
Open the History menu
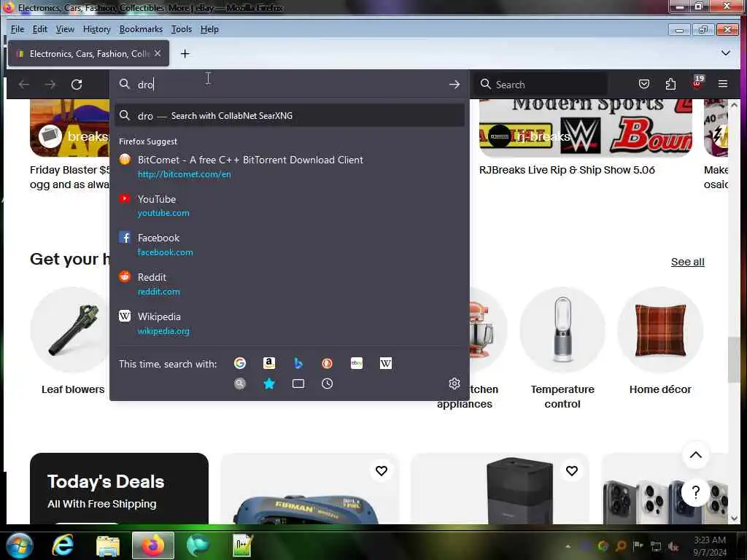coord(97,29)
